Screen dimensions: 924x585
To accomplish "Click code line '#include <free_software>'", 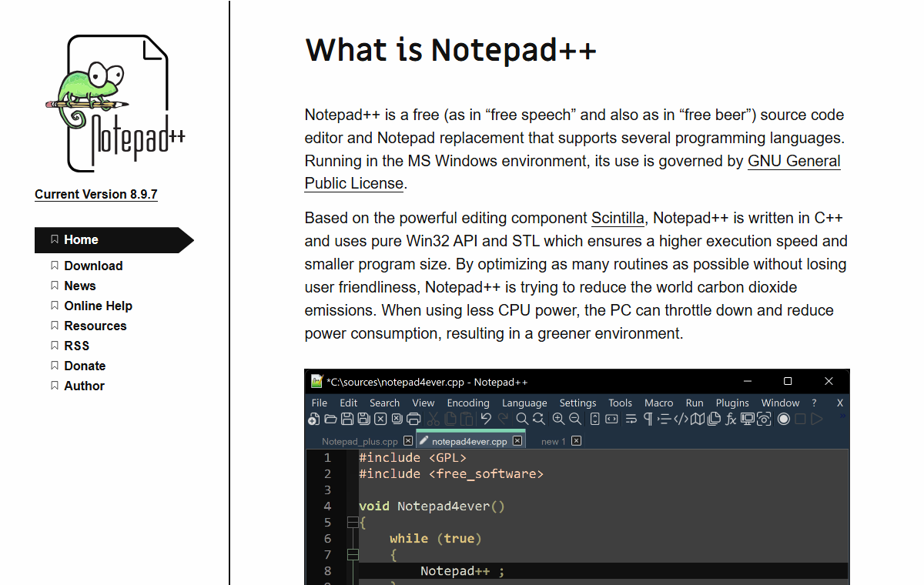I will click(x=451, y=473).
